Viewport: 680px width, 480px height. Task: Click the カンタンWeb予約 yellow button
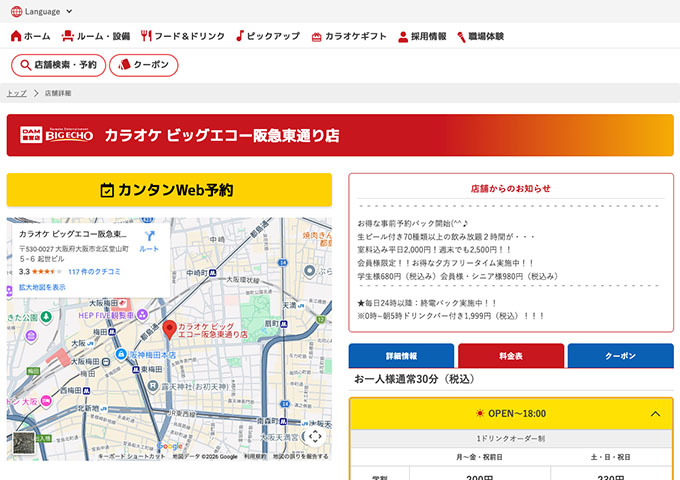coord(169,190)
